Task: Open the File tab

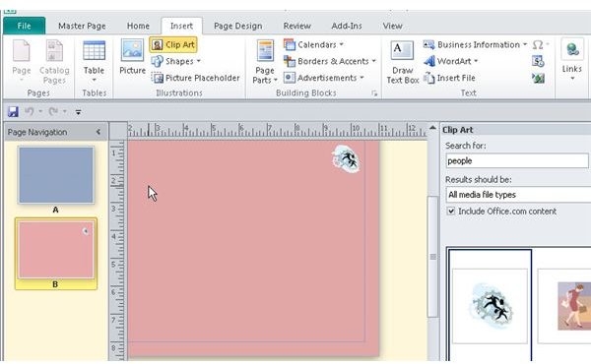Action: (x=24, y=26)
